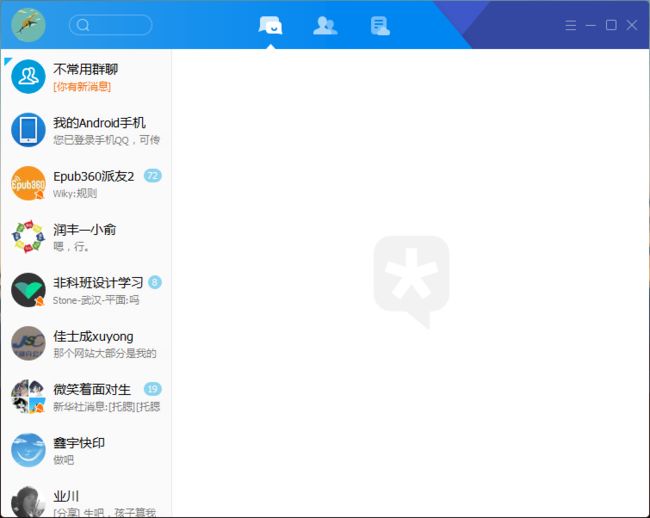The height and width of the screenshot is (518, 650).
Task: Click the 润丰—小俞 colorful ring avatar
Action: (28, 237)
